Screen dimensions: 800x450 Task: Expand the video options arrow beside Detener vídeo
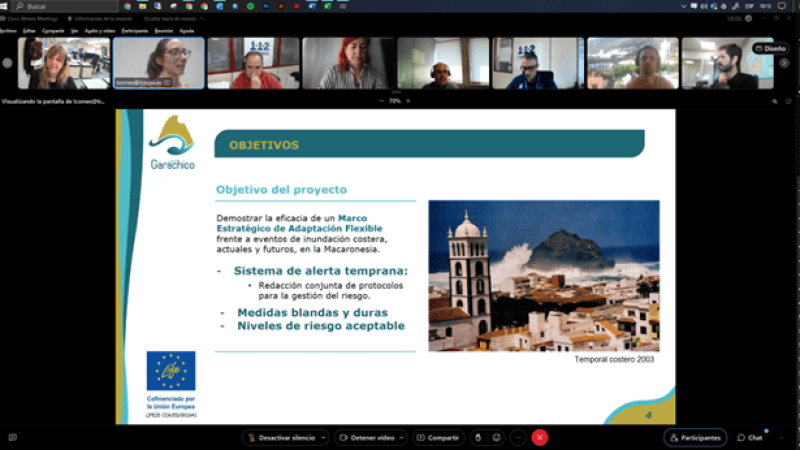tap(402, 438)
